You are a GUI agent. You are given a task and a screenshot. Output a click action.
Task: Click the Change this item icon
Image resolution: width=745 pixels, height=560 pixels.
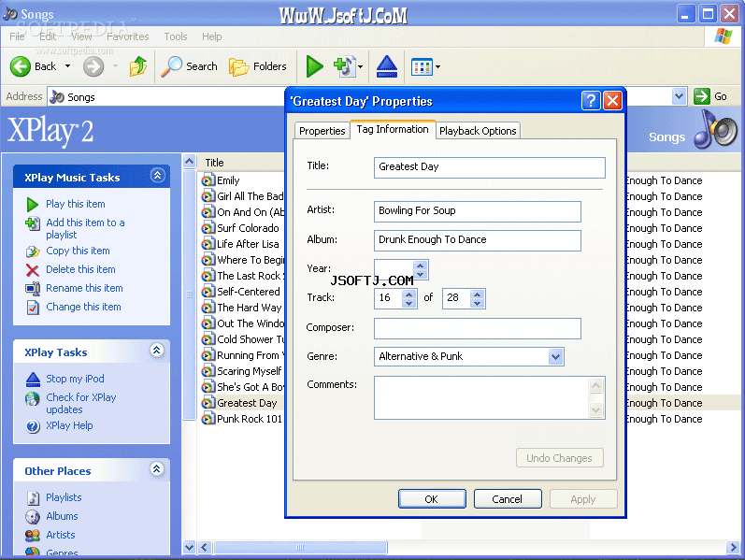pyautogui.click(x=33, y=308)
